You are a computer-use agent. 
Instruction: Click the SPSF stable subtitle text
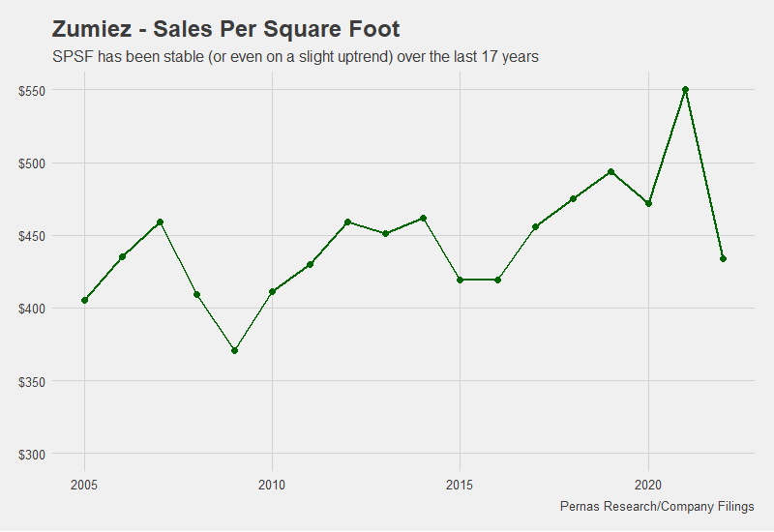(295, 58)
